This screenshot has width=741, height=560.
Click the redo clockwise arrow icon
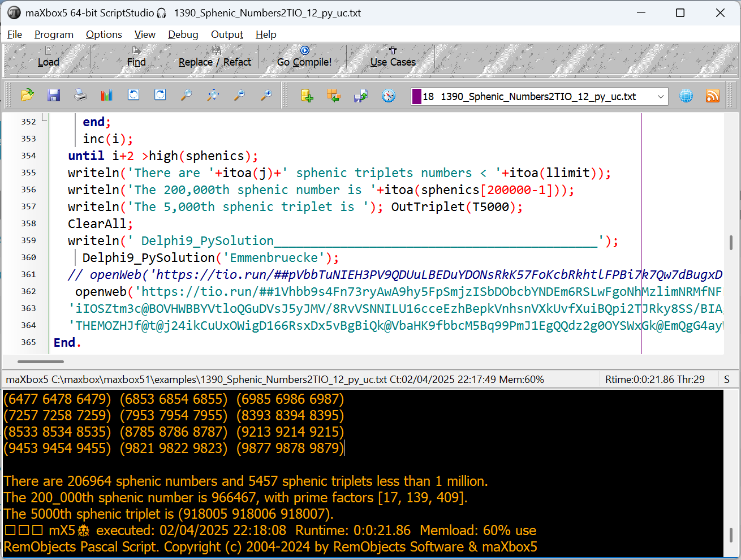[x=160, y=95]
